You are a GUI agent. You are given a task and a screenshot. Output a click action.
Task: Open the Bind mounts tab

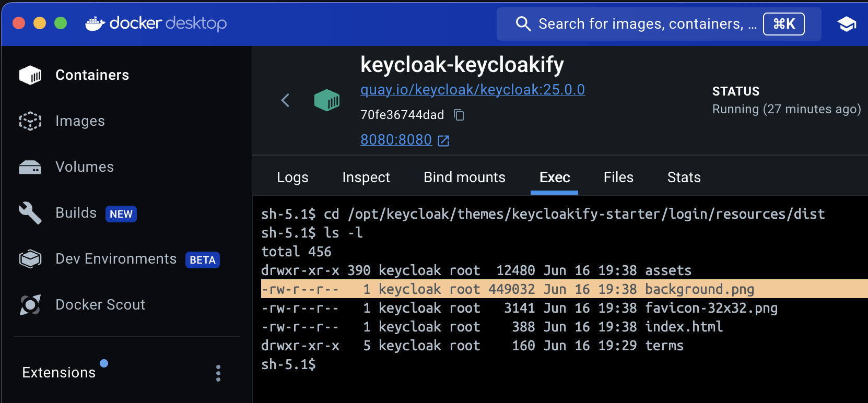464,177
